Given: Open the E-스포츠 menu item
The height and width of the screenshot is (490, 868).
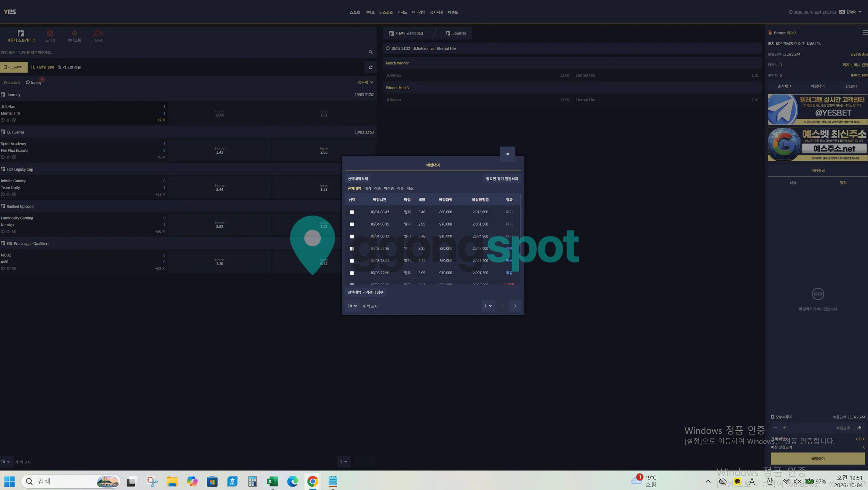Looking at the screenshot, I should point(386,12).
